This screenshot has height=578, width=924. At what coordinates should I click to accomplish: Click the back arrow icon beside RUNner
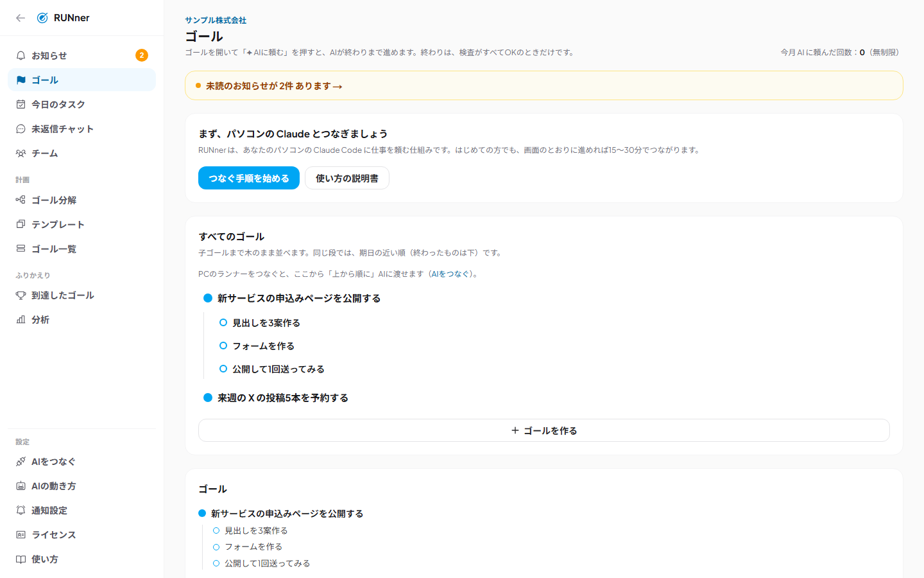(x=21, y=18)
